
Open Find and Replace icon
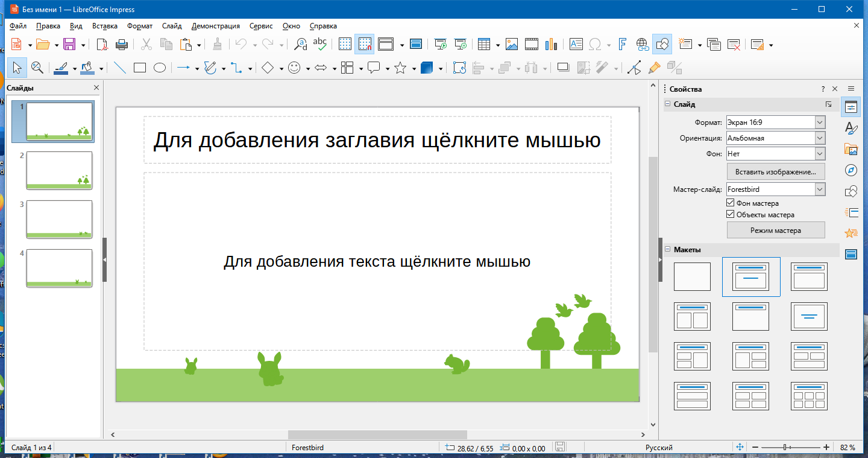pos(300,44)
